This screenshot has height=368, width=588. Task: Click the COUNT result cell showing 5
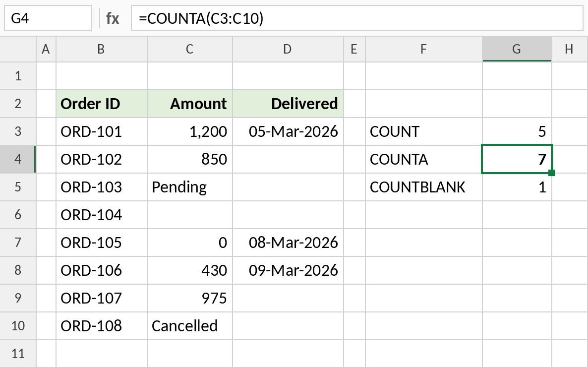(x=517, y=131)
